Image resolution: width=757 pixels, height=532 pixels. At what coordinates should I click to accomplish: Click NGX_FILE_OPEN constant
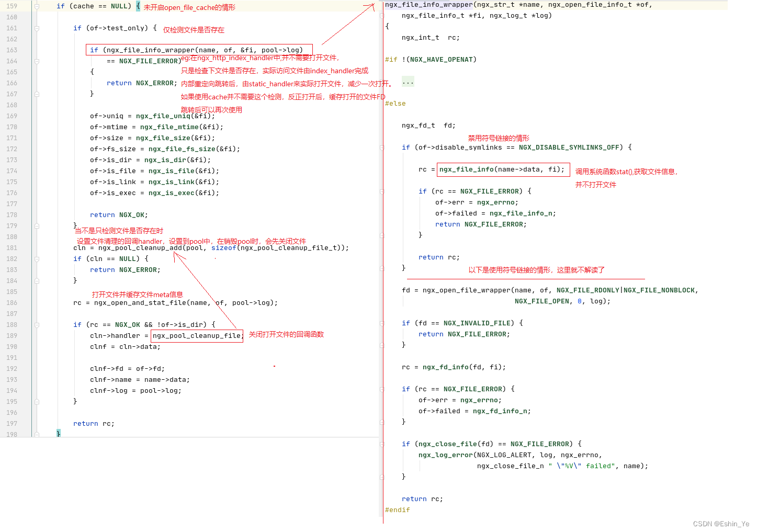coord(542,301)
